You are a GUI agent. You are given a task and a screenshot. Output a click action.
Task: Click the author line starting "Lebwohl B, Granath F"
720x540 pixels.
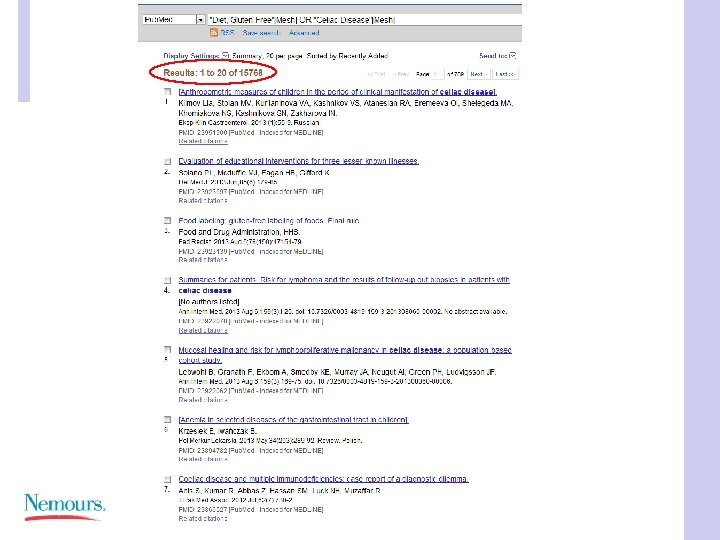(338, 372)
